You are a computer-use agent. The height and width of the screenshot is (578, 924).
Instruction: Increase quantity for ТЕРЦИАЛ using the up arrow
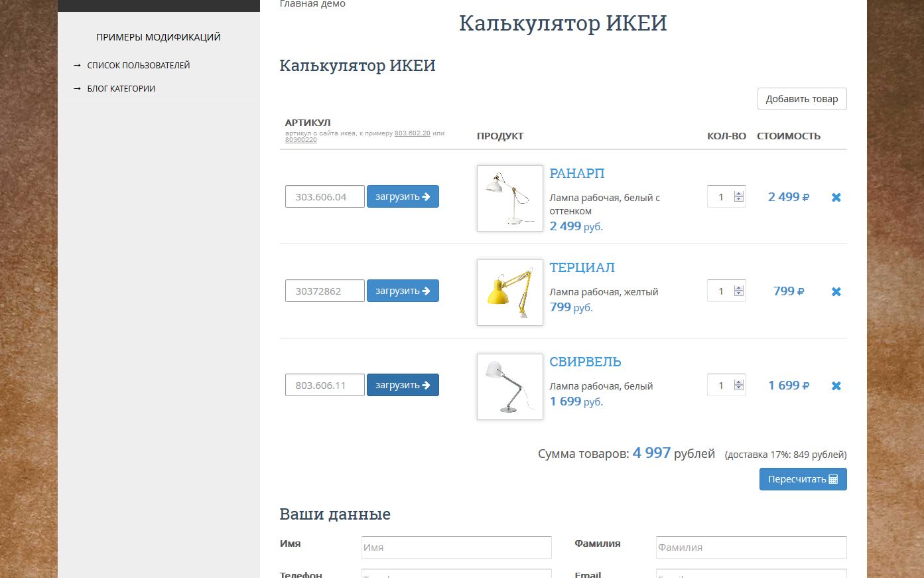tap(739, 288)
